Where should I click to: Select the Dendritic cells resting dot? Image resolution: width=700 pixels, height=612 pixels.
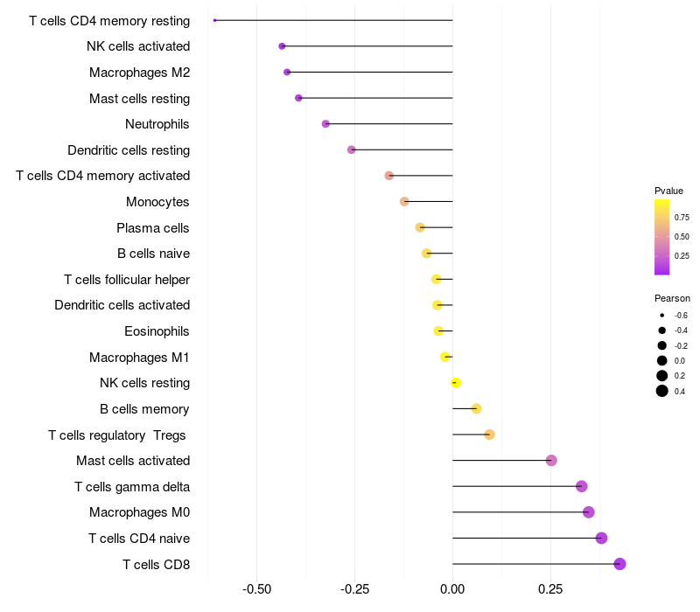352,150
